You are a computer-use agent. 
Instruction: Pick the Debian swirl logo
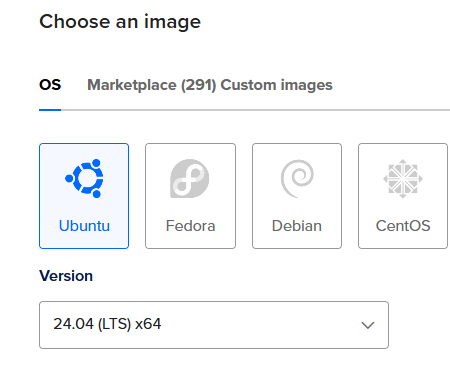click(297, 178)
